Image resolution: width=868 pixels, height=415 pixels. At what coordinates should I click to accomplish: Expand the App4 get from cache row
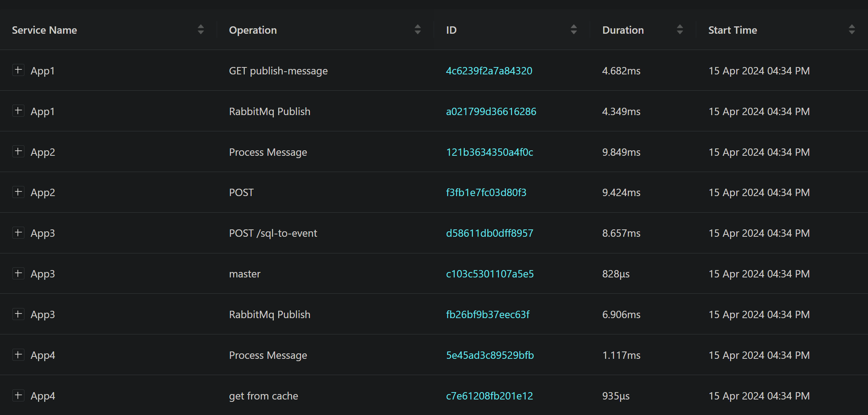(18, 395)
